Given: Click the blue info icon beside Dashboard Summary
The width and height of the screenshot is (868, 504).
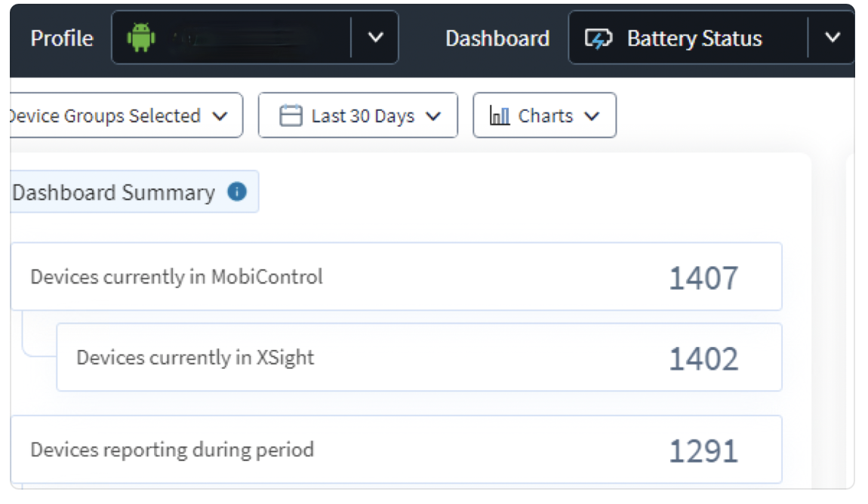Looking at the screenshot, I should click(x=237, y=192).
